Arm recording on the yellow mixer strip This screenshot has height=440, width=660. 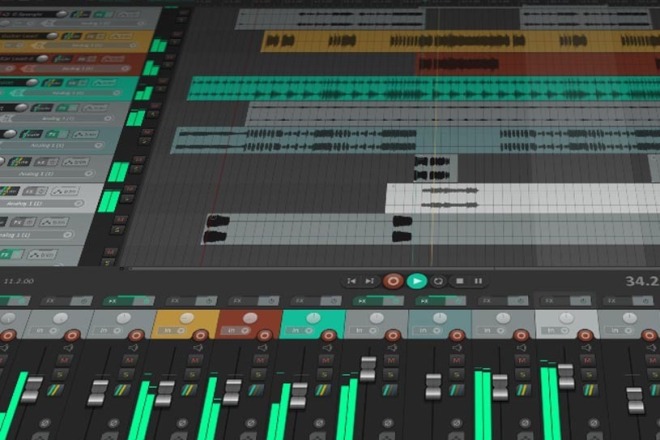coord(200,336)
